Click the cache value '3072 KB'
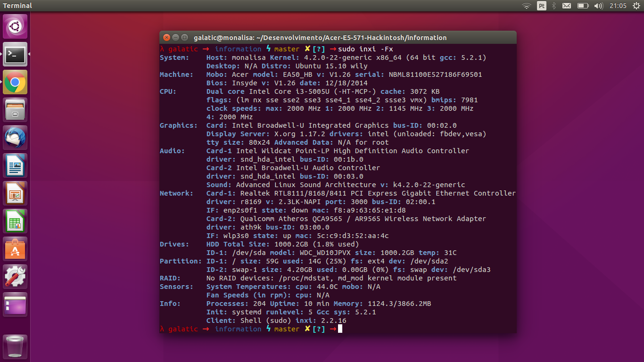Viewport: 644px width, 362px height. (425, 91)
